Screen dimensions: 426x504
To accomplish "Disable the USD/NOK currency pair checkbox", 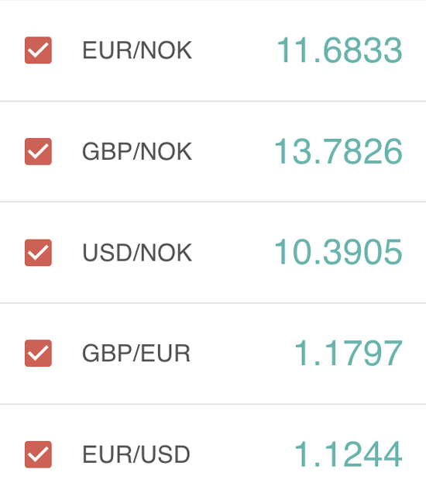I will coord(38,253).
